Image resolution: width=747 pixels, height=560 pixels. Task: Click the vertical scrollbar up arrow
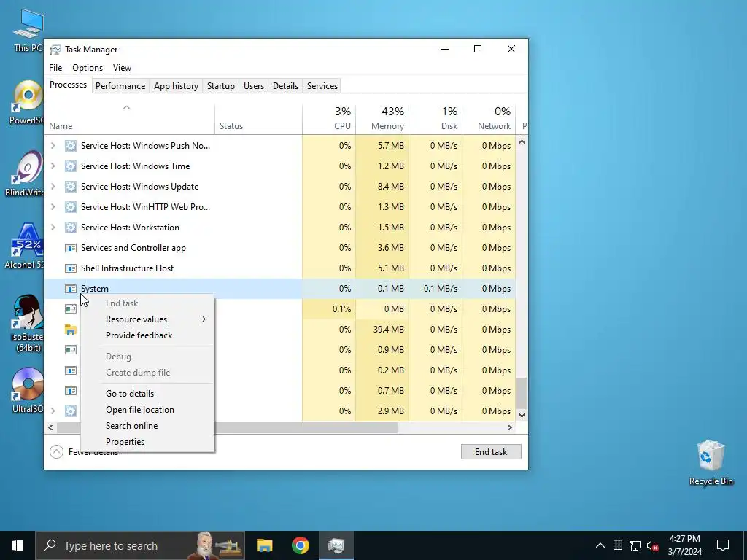tap(522, 141)
